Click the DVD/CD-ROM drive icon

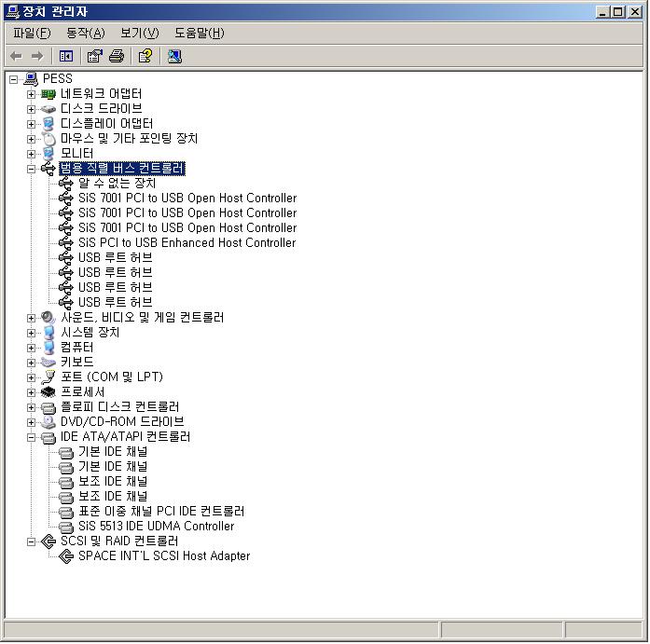pos(48,422)
